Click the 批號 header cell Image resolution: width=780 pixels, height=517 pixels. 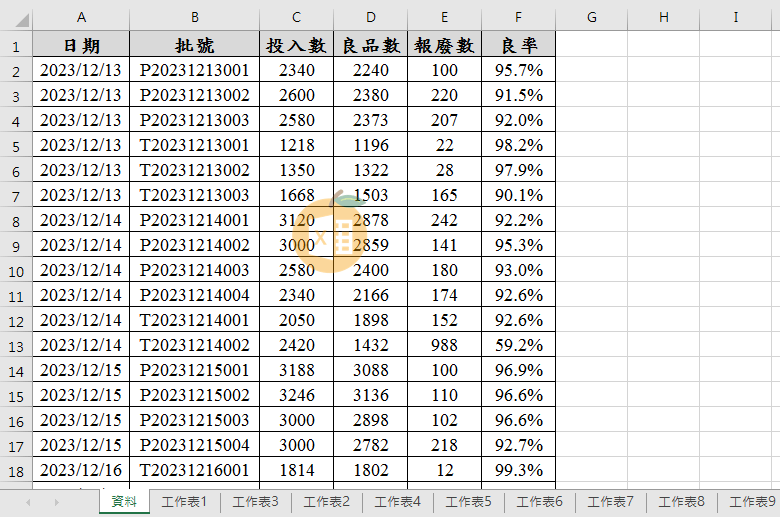pos(194,45)
